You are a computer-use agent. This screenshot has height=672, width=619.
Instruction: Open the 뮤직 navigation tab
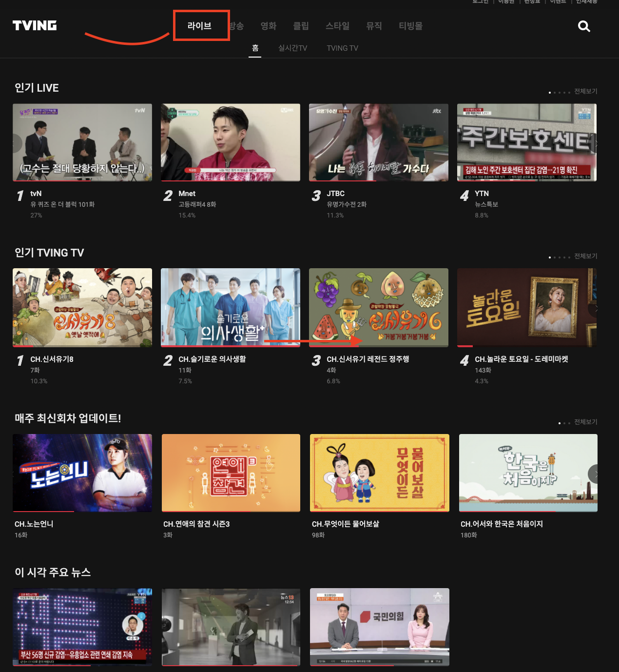click(x=374, y=26)
